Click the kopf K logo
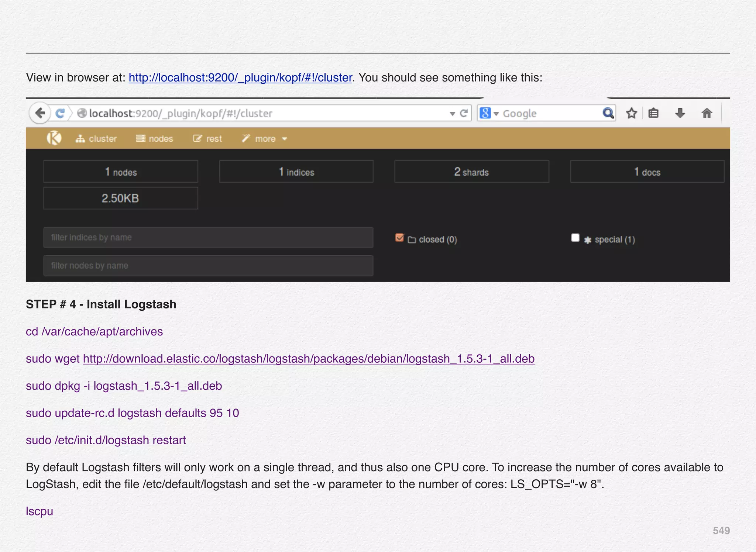 pos(54,138)
